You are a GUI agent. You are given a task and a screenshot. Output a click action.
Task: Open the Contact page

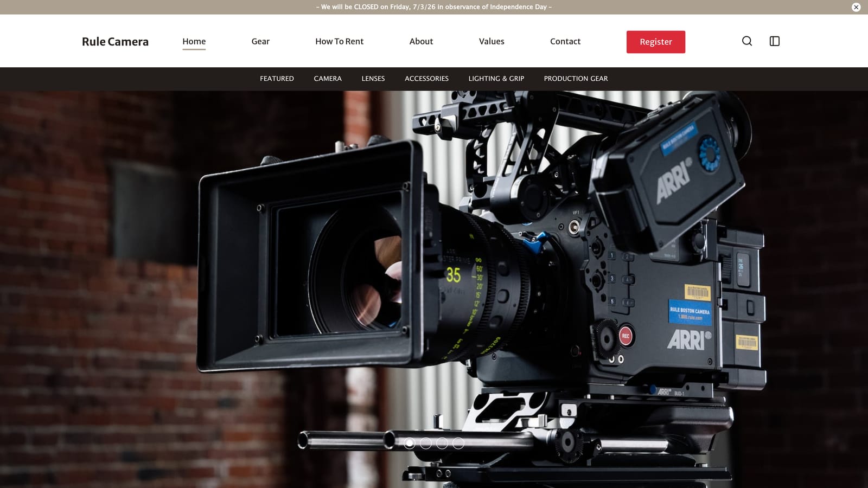[x=565, y=41]
